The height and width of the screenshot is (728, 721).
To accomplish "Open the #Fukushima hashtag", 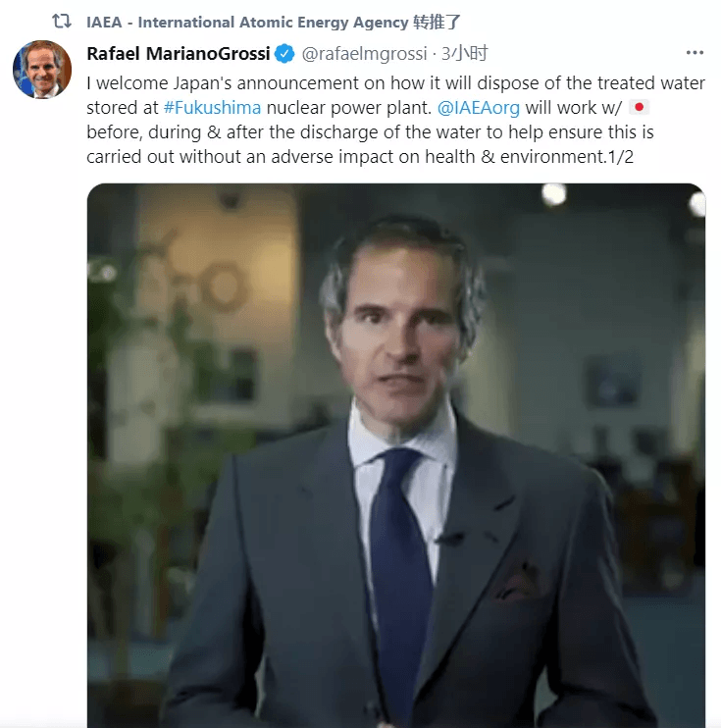I will (x=213, y=108).
